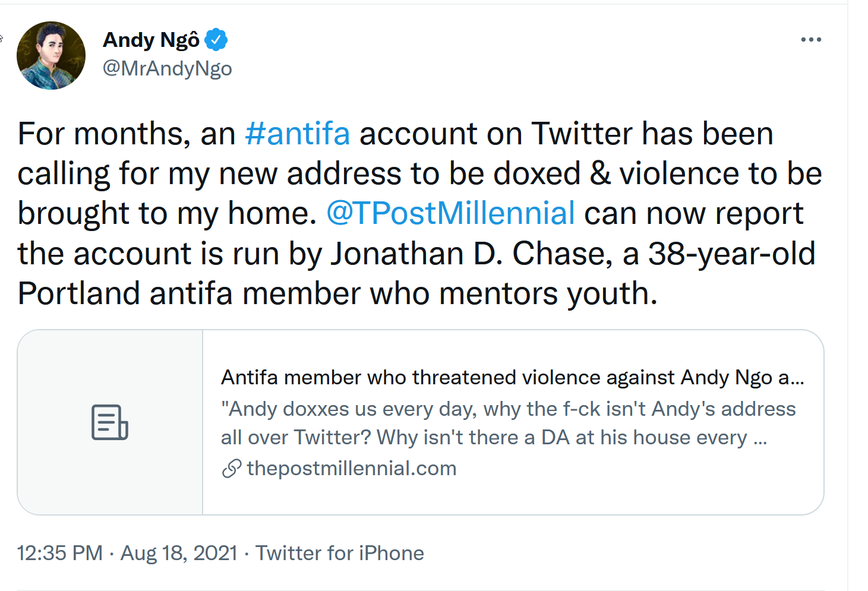Click the link card thumbnail panel
This screenshot has width=868, height=591.
[111, 422]
